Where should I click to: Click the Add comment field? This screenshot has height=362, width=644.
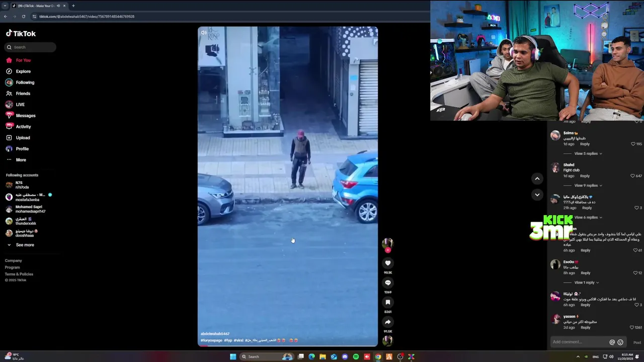pos(588,342)
